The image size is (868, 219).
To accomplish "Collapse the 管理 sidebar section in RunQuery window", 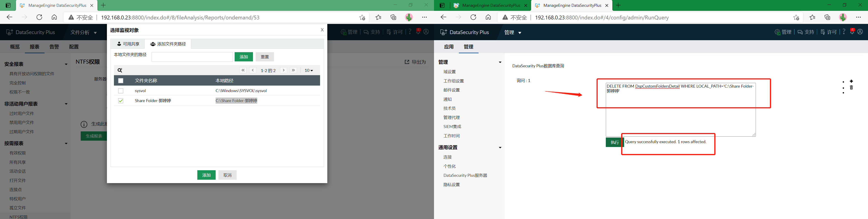I will [500, 62].
